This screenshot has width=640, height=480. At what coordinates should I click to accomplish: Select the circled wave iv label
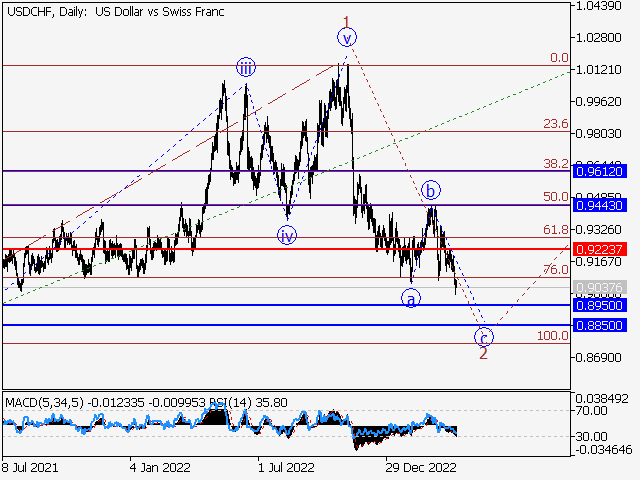click(x=287, y=236)
